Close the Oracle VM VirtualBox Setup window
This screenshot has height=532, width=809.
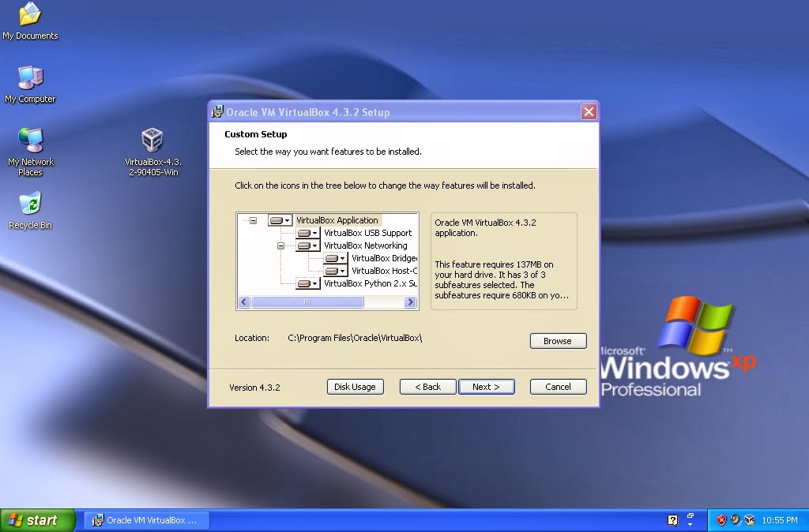pos(589,112)
